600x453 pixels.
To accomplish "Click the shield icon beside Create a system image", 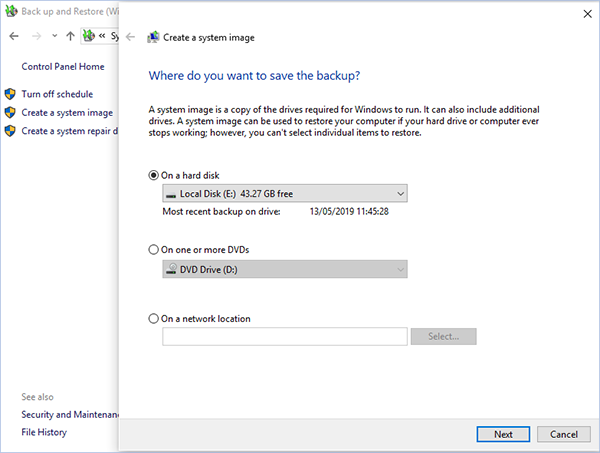I will [10, 112].
